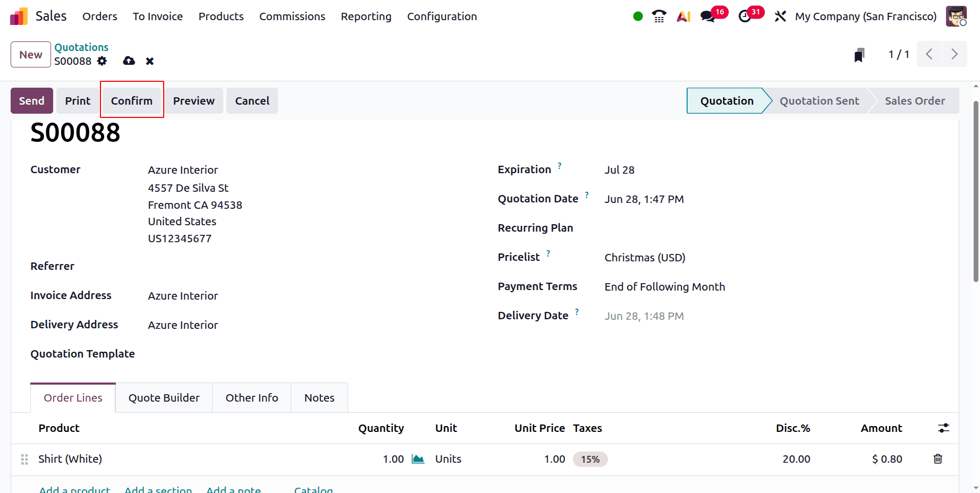
Task: Go back to Quotations breadcrumb
Action: 81,47
